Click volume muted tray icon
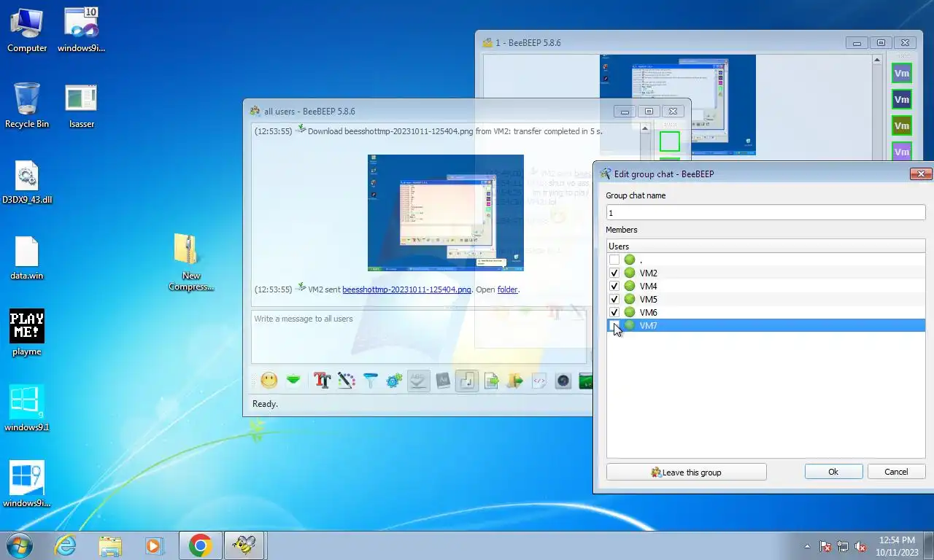The height and width of the screenshot is (560, 934). 861,546
